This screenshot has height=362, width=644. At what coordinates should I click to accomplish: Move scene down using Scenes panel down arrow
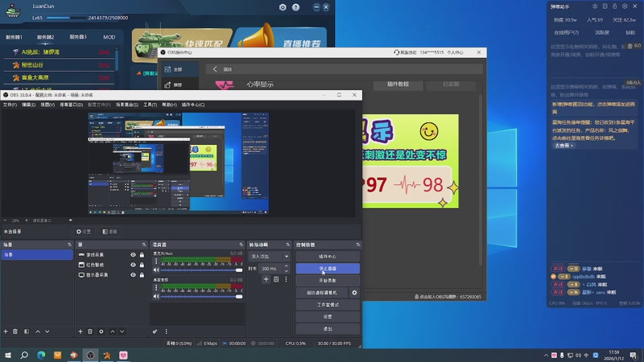tap(47, 331)
